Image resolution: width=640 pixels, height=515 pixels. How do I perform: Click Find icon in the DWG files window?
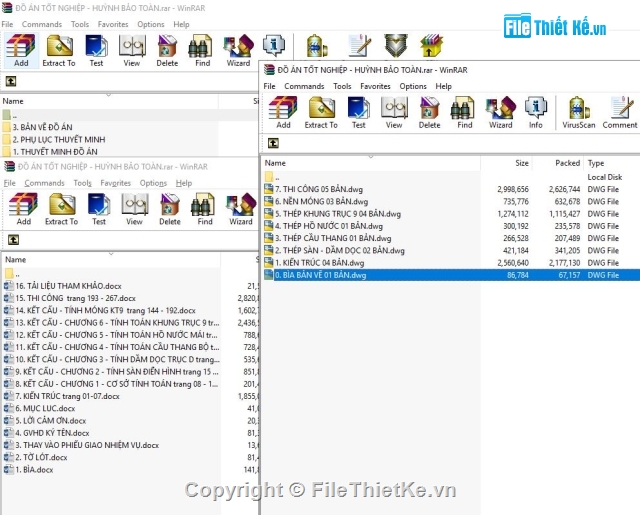point(464,113)
